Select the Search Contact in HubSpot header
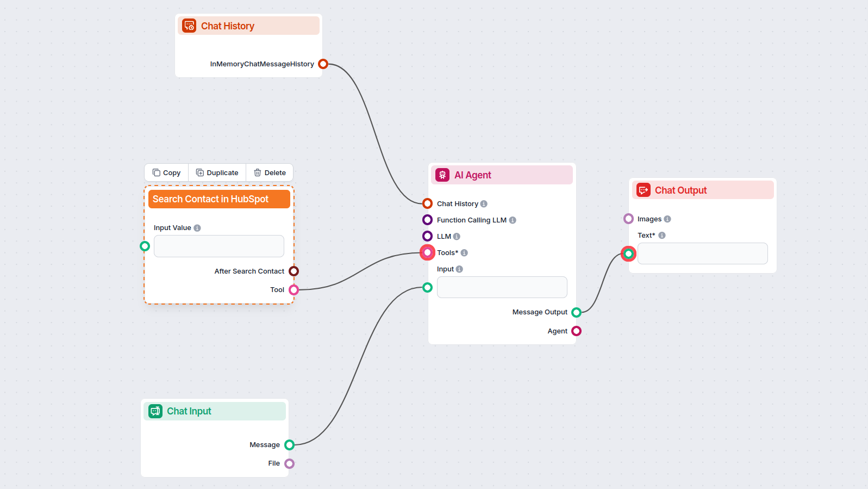 click(x=218, y=199)
